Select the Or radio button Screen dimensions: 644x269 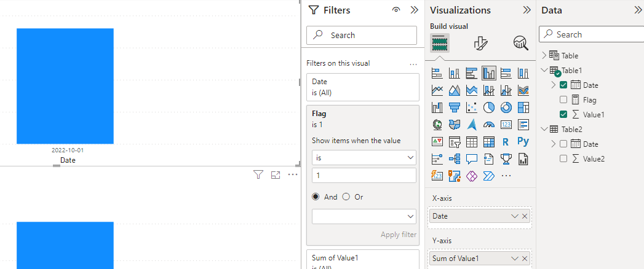tap(346, 197)
